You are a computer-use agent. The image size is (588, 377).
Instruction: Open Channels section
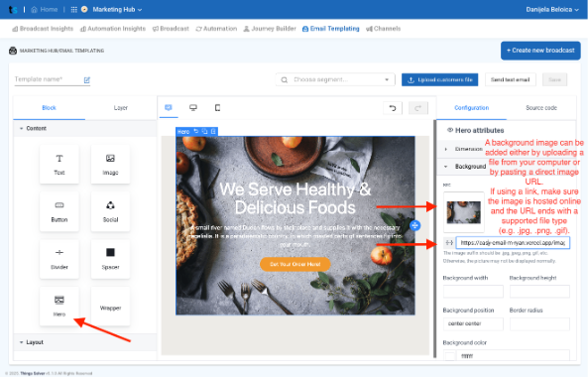tap(384, 29)
